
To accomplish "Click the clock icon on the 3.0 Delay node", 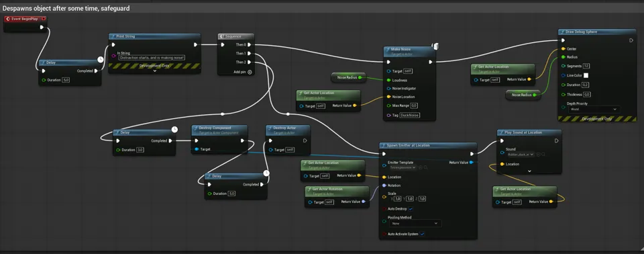I will [174, 129].
